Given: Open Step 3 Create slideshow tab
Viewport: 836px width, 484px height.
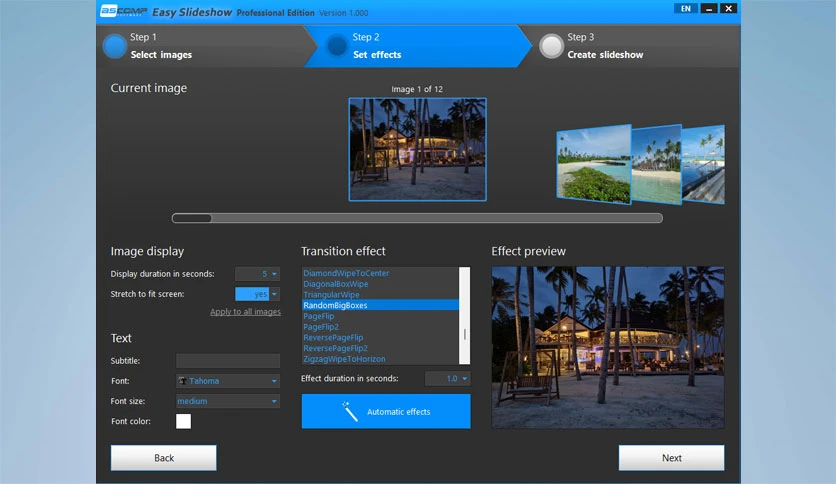Looking at the screenshot, I should (x=632, y=46).
